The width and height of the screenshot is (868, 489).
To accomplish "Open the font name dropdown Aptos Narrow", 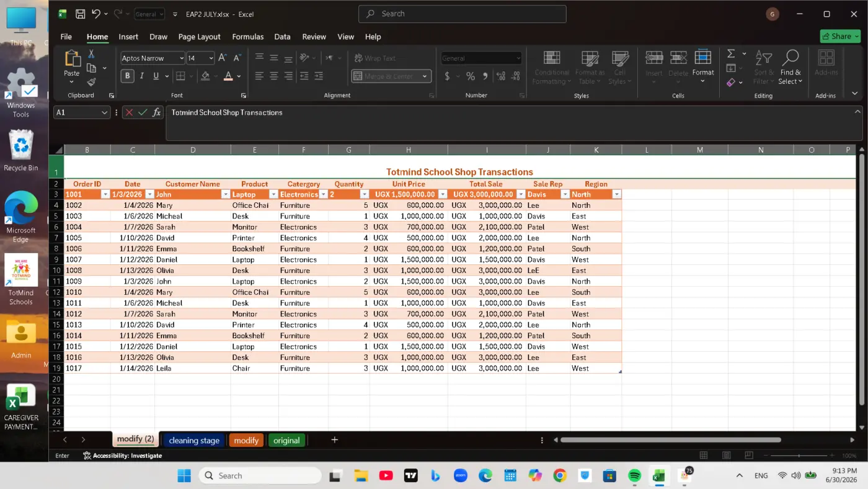I will click(x=182, y=58).
